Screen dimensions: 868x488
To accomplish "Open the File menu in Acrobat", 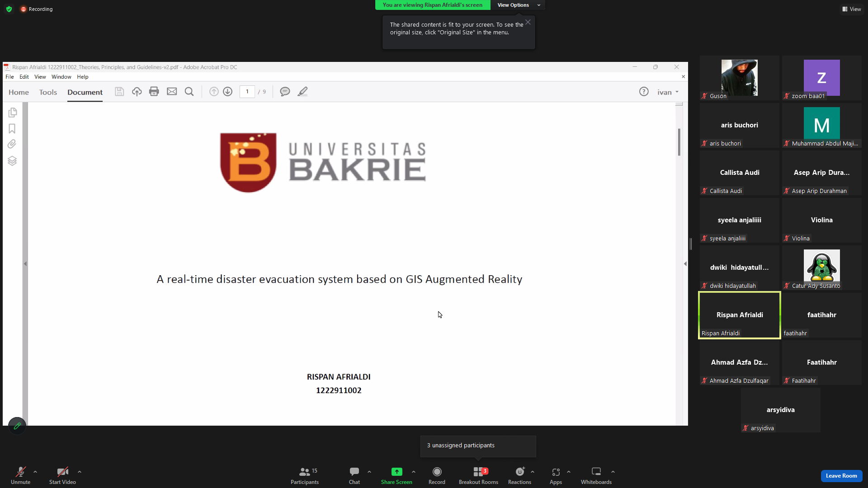I will pos(9,77).
